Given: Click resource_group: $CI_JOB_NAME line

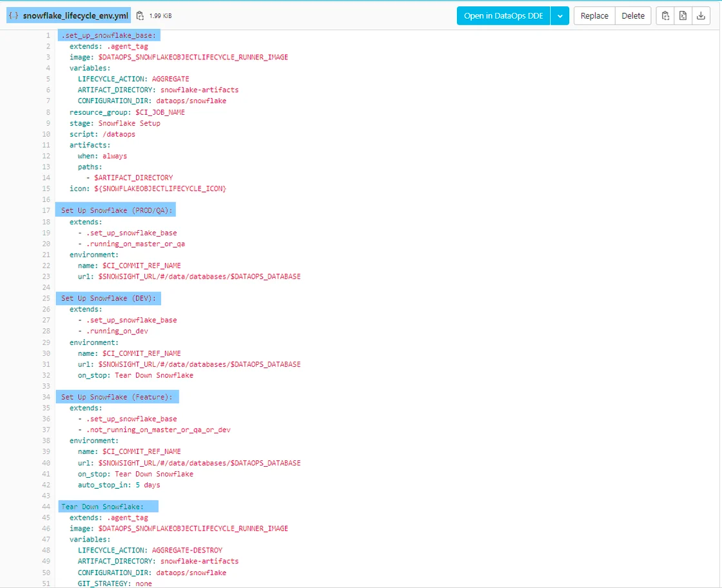Looking at the screenshot, I should pos(127,112).
